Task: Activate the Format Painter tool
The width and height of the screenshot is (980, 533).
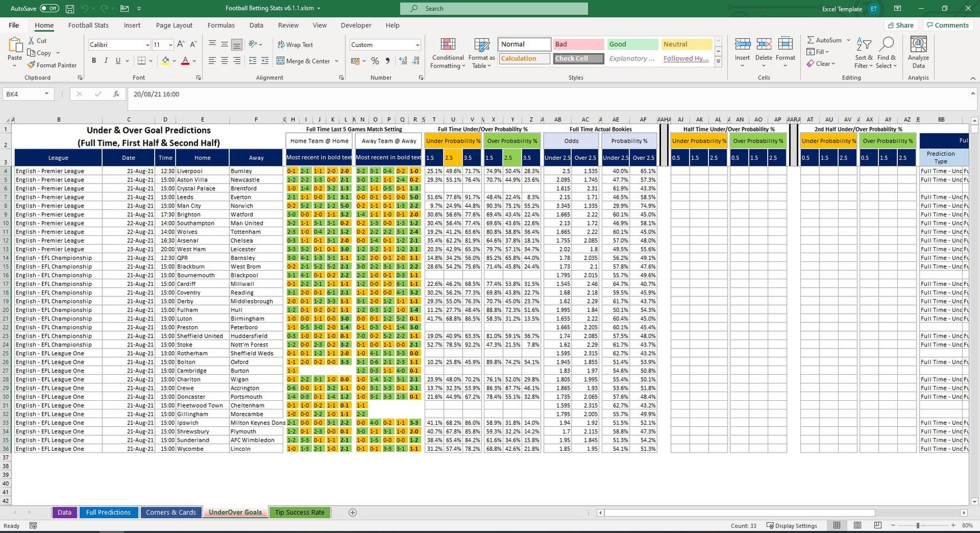Action: point(52,65)
